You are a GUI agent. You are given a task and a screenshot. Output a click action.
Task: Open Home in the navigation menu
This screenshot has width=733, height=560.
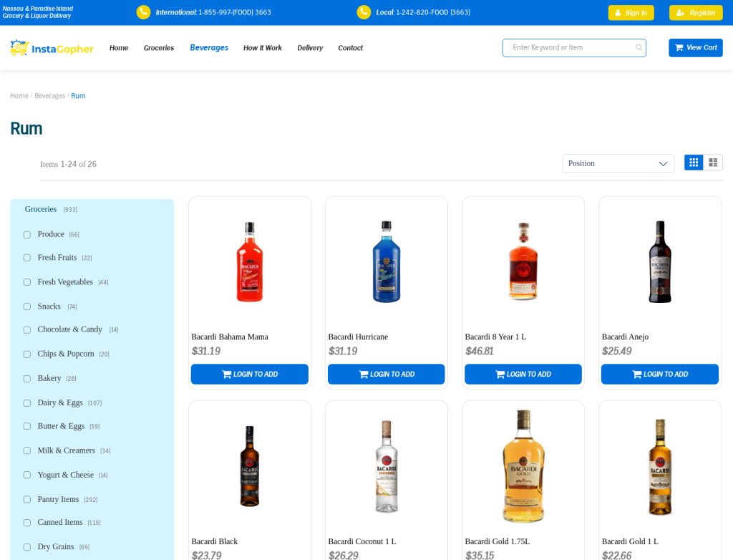tap(119, 48)
